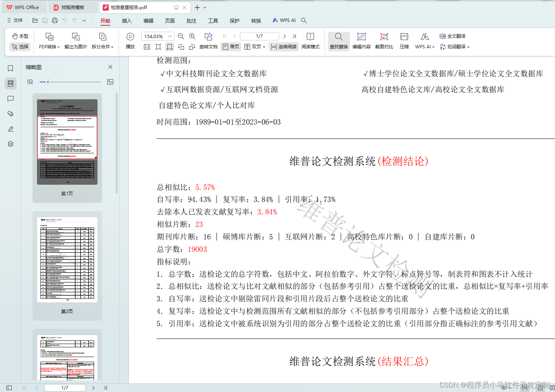Click Full Text Translate (全文翻译)

(453, 36)
